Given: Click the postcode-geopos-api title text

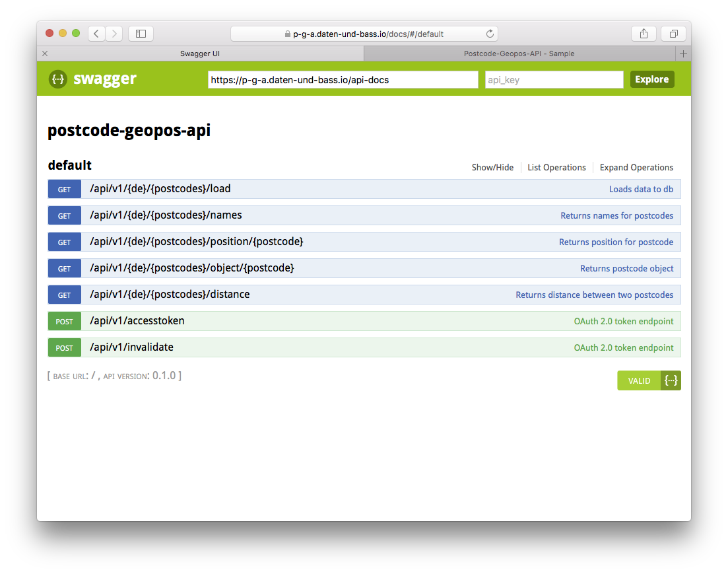Looking at the screenshot, I should coord(129,131).
